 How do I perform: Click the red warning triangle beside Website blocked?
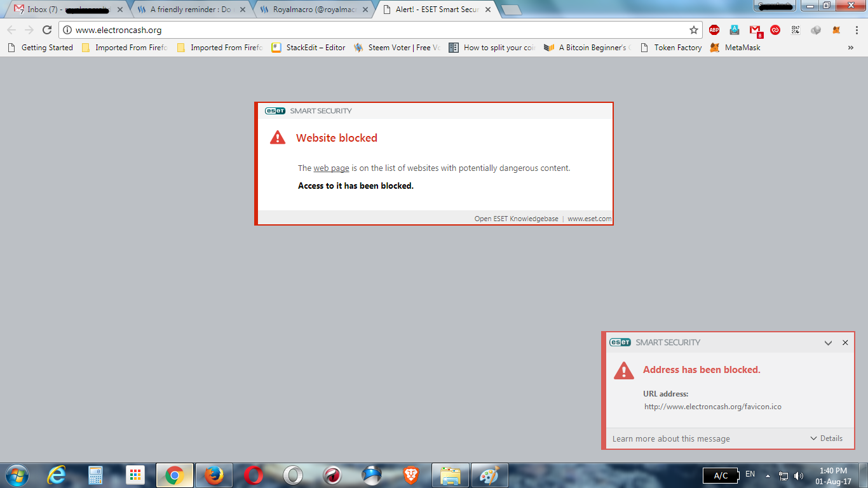(278, 137)
